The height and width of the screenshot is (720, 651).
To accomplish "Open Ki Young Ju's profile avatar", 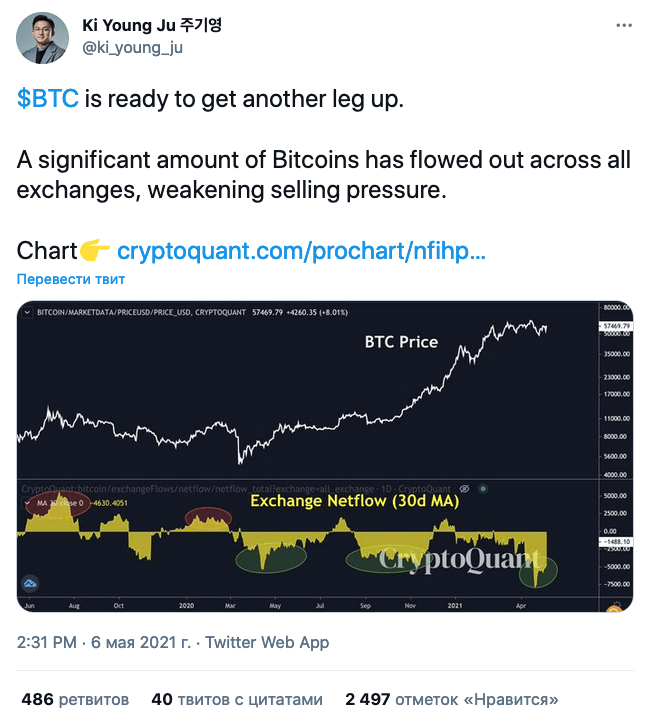I will [x=42, y=38].
